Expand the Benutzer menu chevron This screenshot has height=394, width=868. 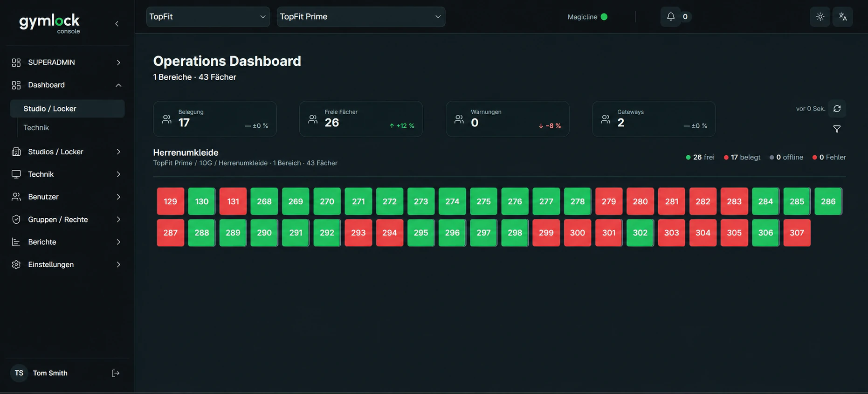tap(118, 197)
